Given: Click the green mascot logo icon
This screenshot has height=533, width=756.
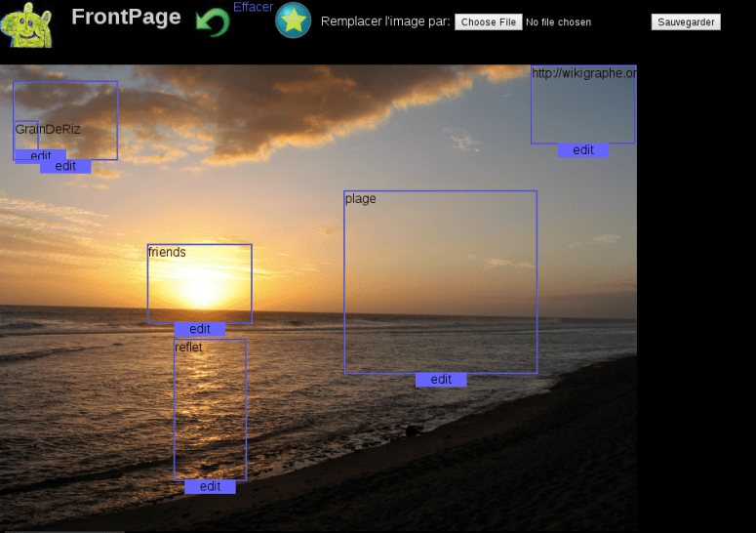Looking at the screenshot, I should pyautogui.click(x=26, y=25).
